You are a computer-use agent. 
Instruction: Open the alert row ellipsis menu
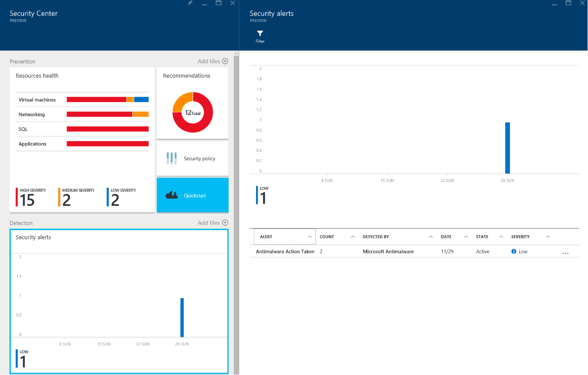565,253
